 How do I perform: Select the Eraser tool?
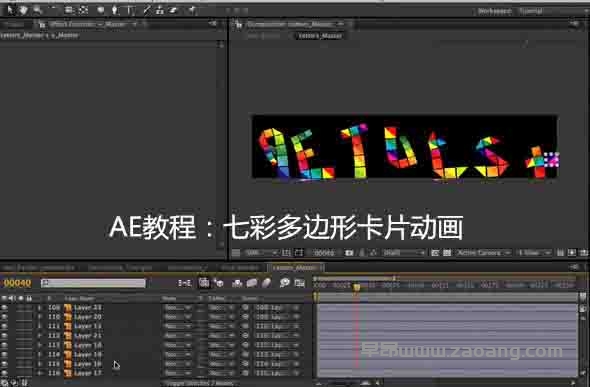pos(173,10)
